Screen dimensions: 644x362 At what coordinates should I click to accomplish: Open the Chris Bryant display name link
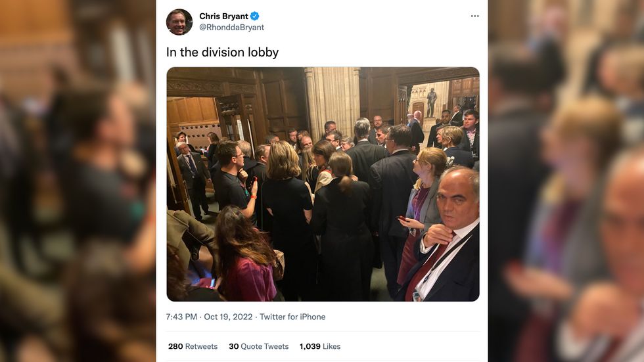[223, 16]
